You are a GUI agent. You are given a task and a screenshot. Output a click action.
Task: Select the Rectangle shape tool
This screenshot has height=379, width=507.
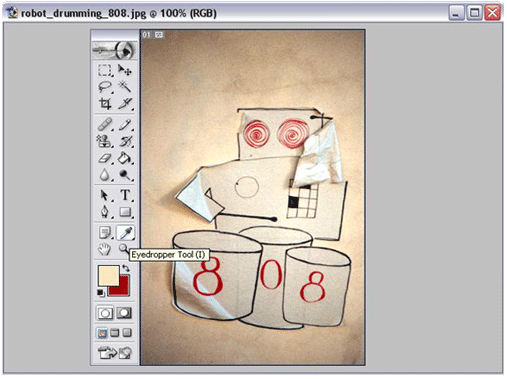click(x=125, y=212)
